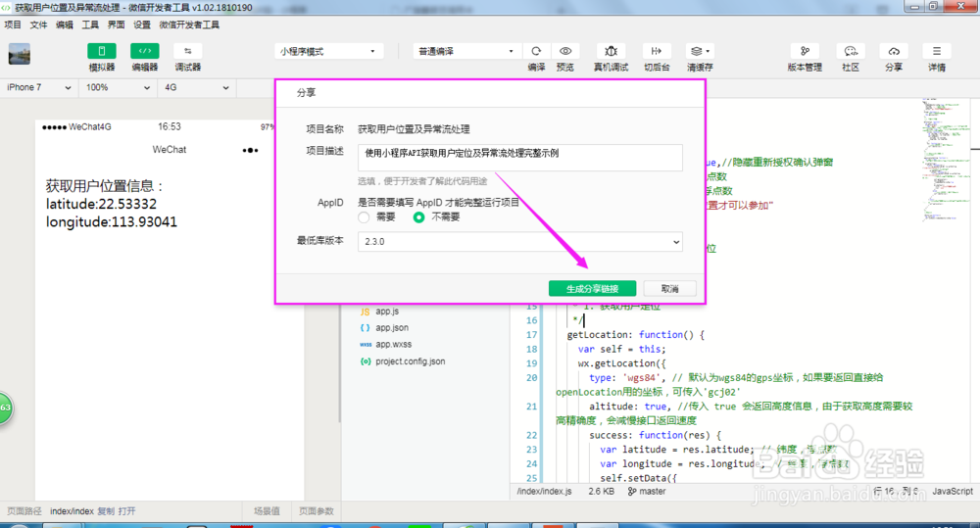Click the 预览 preview eye icon
Viewport: 980px width, 528px height.
click(565, 51)
